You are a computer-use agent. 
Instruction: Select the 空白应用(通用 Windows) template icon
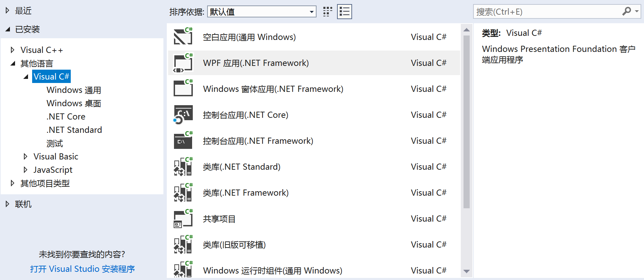tap(183, 37)
